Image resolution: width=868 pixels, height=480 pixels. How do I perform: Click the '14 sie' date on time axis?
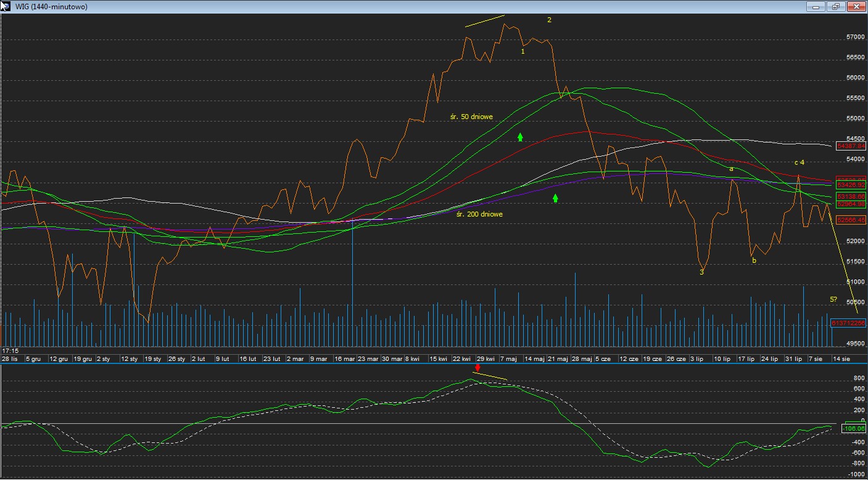click(841, 358)
